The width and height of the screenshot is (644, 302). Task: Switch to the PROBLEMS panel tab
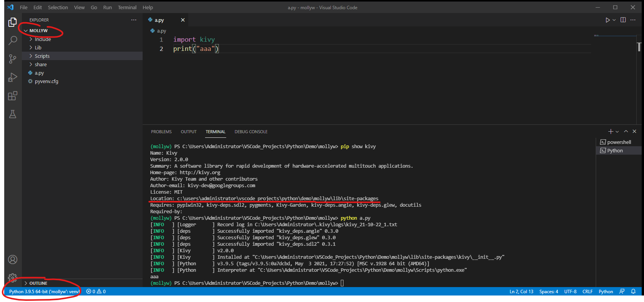coord(161,132)
